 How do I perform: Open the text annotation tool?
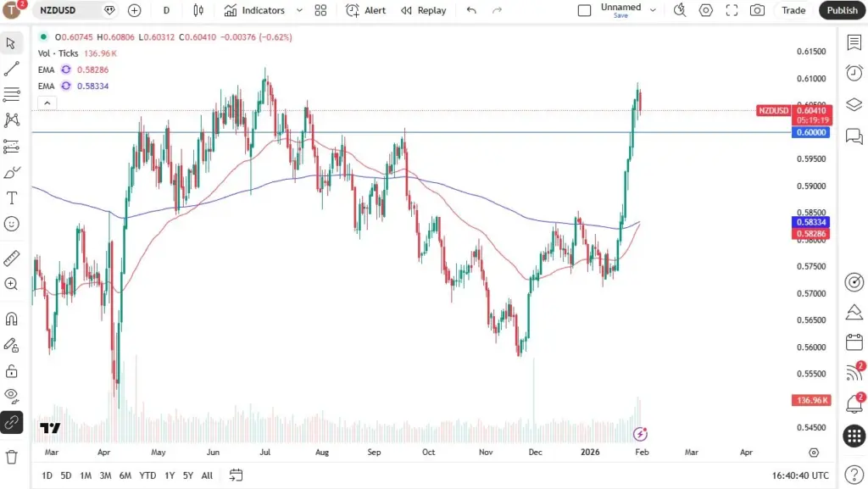[12, 198]
